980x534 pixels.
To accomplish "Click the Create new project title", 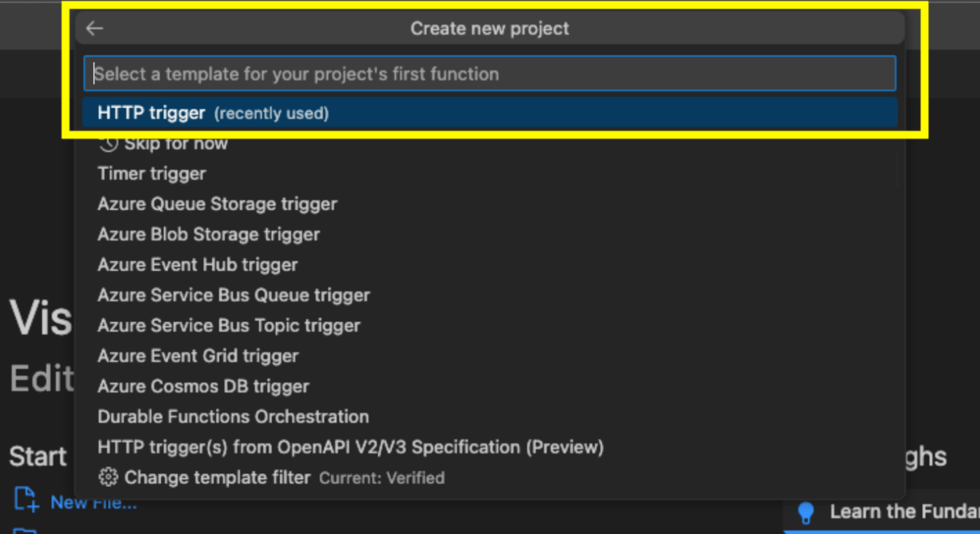I will click(x=489, y=29).
